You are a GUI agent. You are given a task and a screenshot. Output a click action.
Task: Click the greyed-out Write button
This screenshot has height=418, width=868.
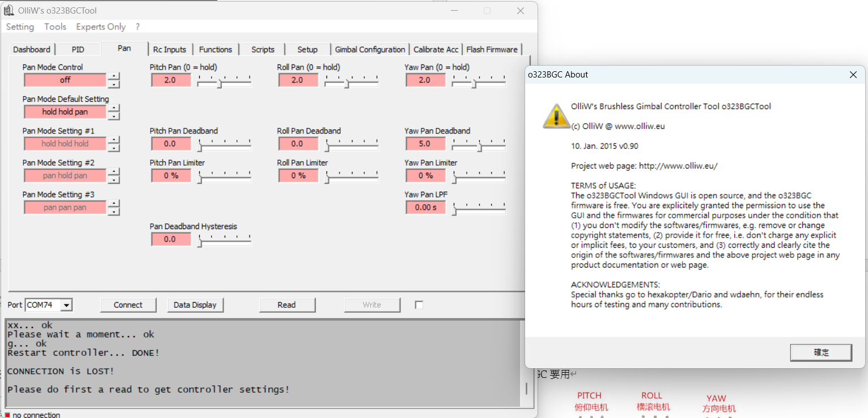(372, 305)
